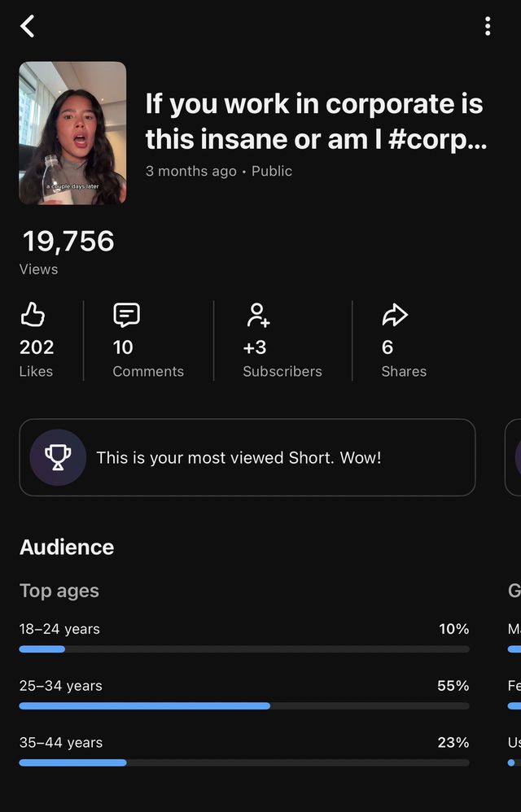This screenshot has width=521, height=812.
Task: Tap the Audience section heading
Action: pos(67,547)
